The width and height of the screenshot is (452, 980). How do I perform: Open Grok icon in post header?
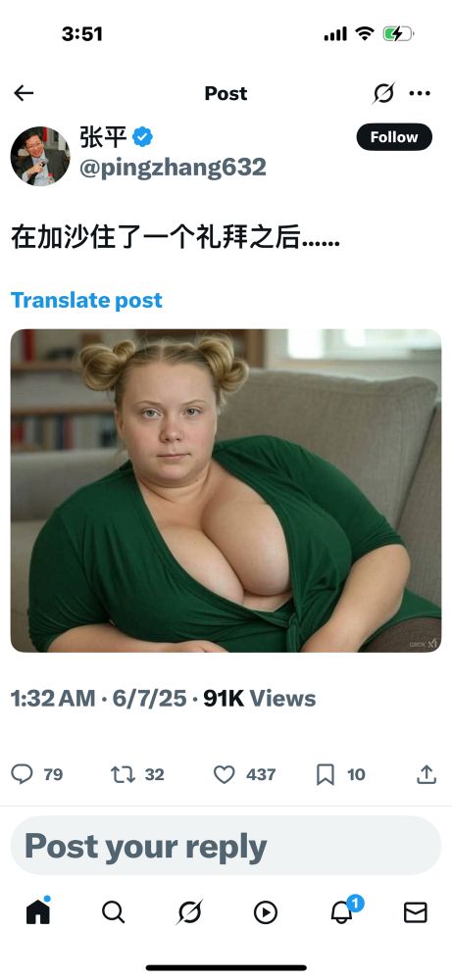(383, 93)
